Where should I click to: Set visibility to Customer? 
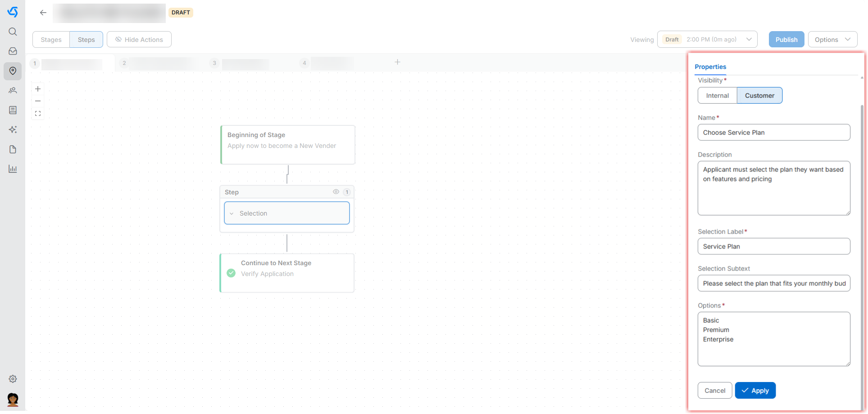759,96
